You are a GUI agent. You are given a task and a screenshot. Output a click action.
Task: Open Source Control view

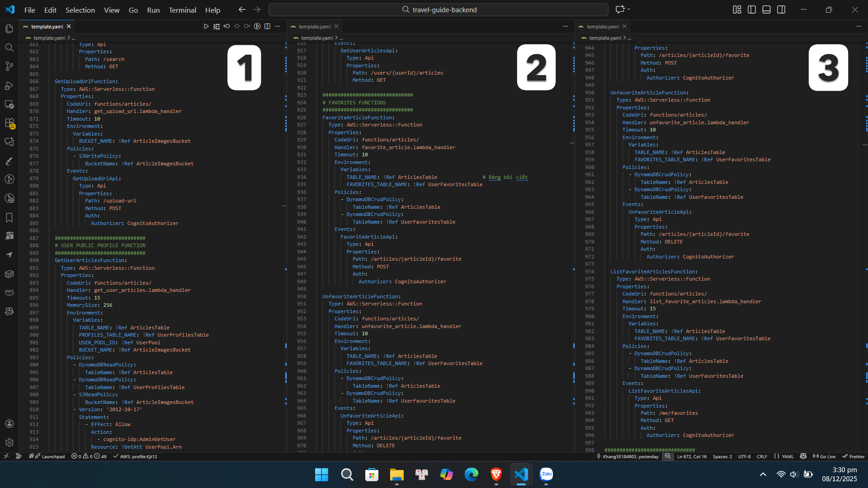coord(9,66)
